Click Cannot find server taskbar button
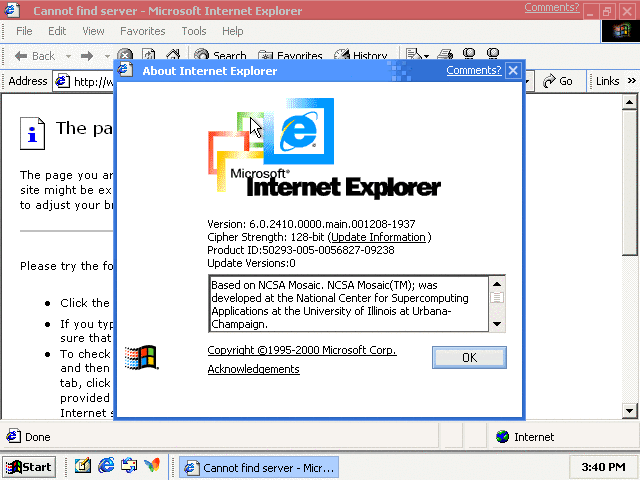The width and height of the screenshot is (640, 480). (x=259, y=468)
